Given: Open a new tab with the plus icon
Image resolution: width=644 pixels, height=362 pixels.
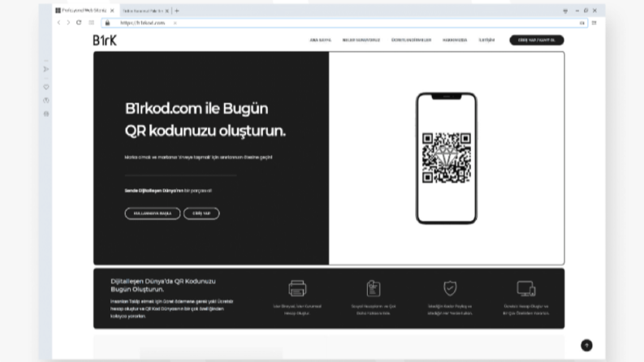Looking at the screenshot, I should click(177, 11).
